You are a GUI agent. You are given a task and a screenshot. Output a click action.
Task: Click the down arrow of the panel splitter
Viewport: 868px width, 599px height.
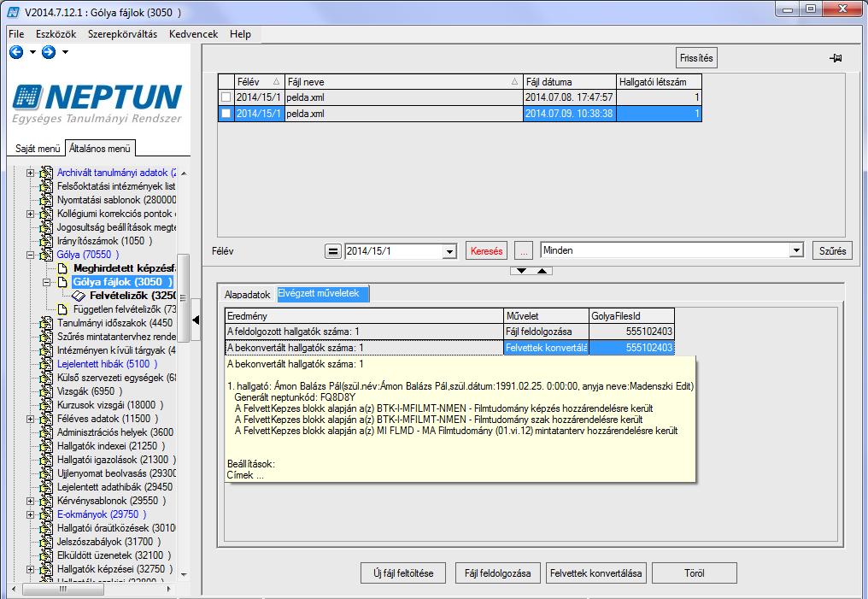521,271
